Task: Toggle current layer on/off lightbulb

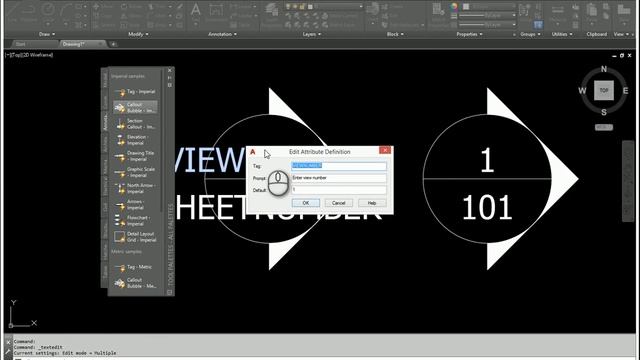Action: point(288,7)
